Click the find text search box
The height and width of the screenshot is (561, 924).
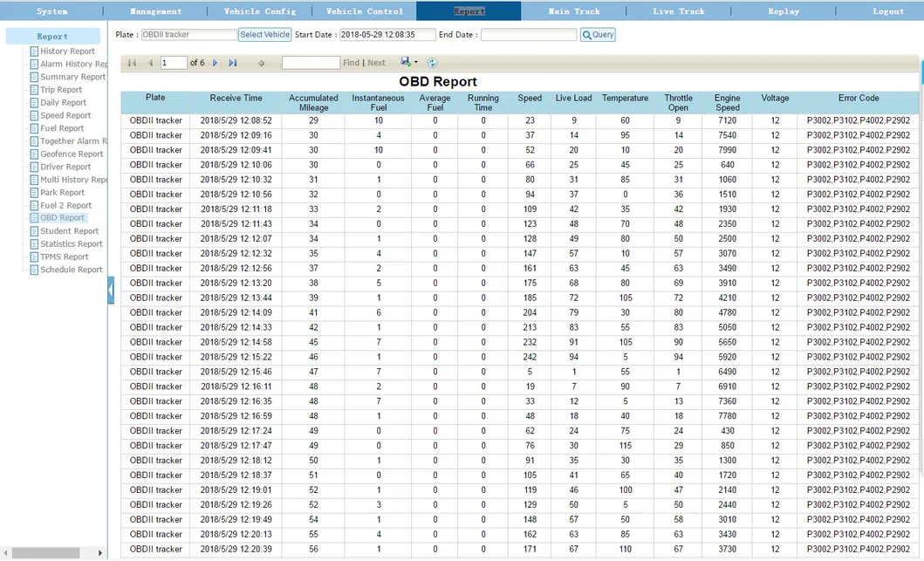(x=311, y=63)
